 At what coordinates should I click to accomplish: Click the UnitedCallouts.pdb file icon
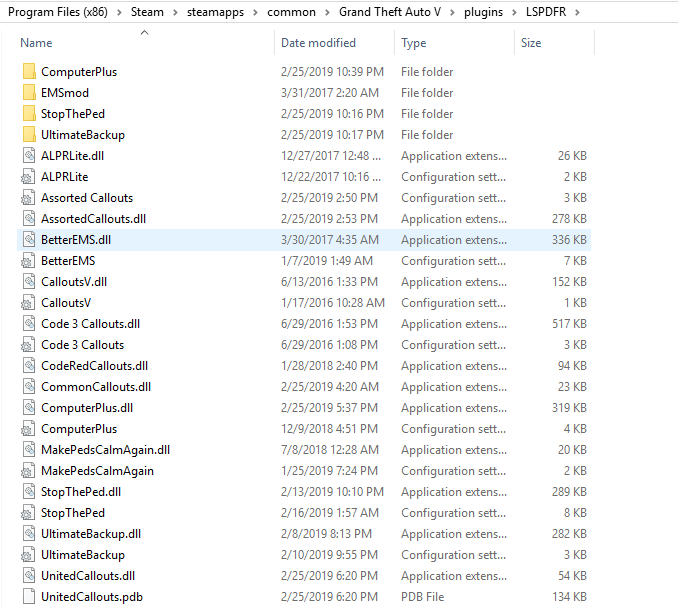coord(29,597)
